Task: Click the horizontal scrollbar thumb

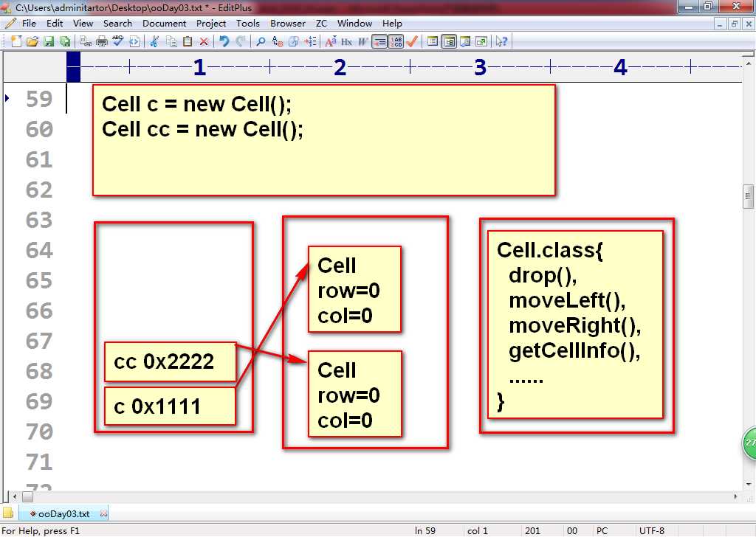Action: pyautogui.click(x=27, y=496)
